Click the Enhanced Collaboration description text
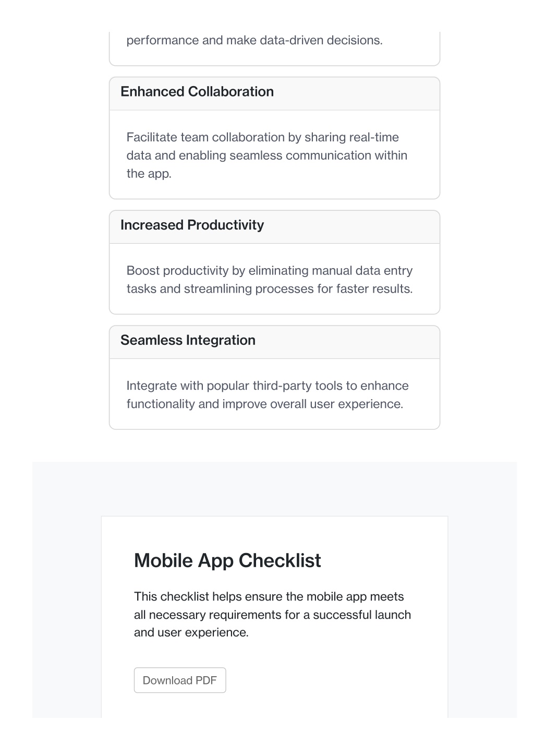Screen dimensions: 534x756 coord(267,155)
